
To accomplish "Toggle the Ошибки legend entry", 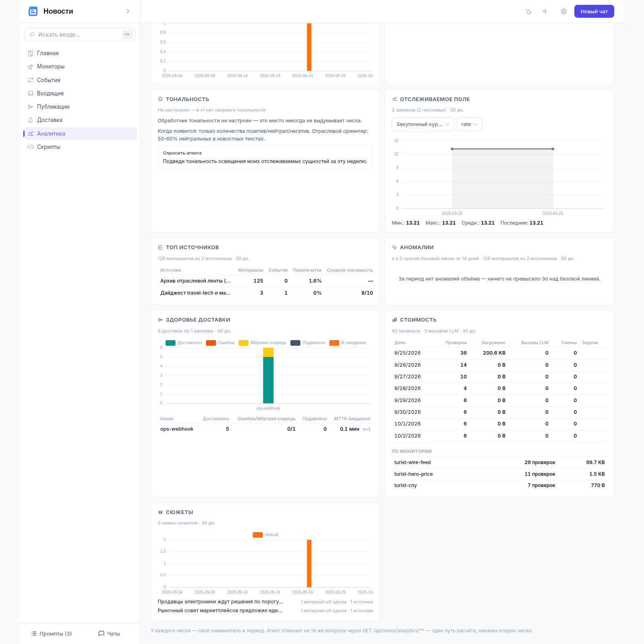I will (x=220, y=343).
